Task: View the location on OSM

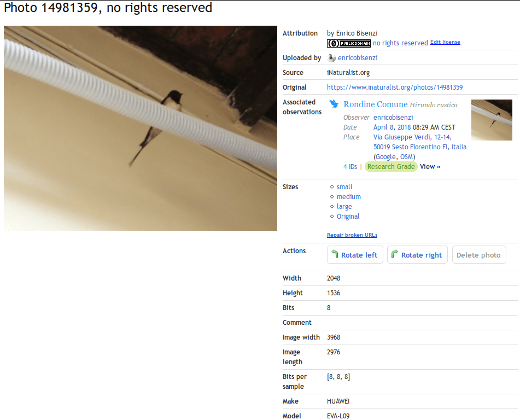Action: coord(407,157)
